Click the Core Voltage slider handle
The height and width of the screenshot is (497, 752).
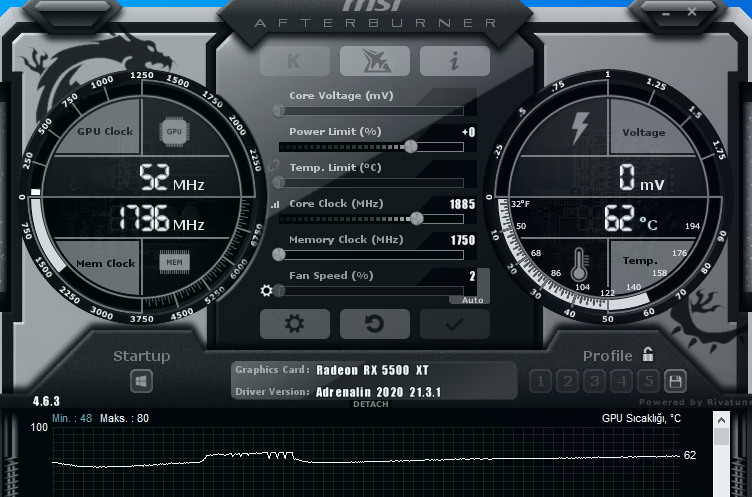279,111
